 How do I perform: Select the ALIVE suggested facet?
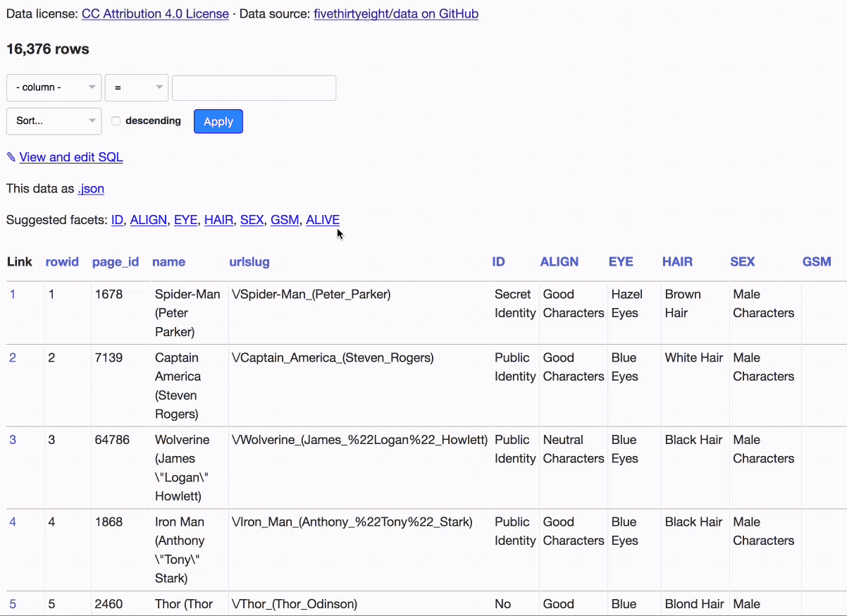[x=323, y=220]
